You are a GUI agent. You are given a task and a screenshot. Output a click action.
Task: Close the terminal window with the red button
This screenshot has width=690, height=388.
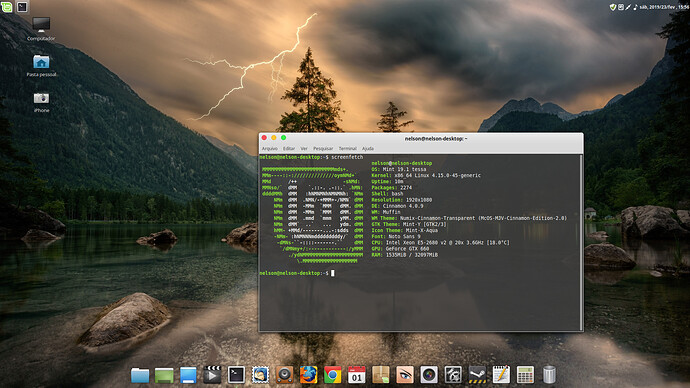pos(264,138)
